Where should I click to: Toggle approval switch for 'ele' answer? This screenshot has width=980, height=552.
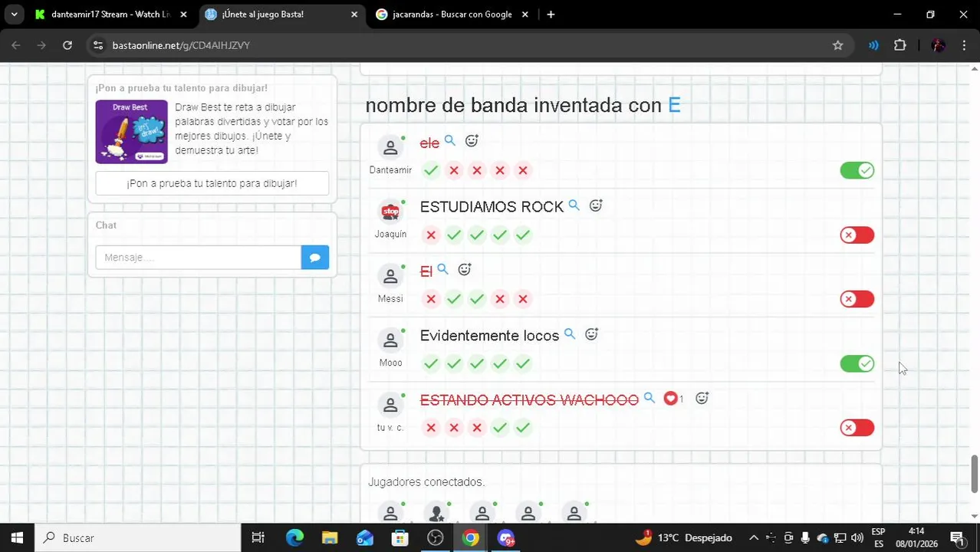[x=857, y=171]
